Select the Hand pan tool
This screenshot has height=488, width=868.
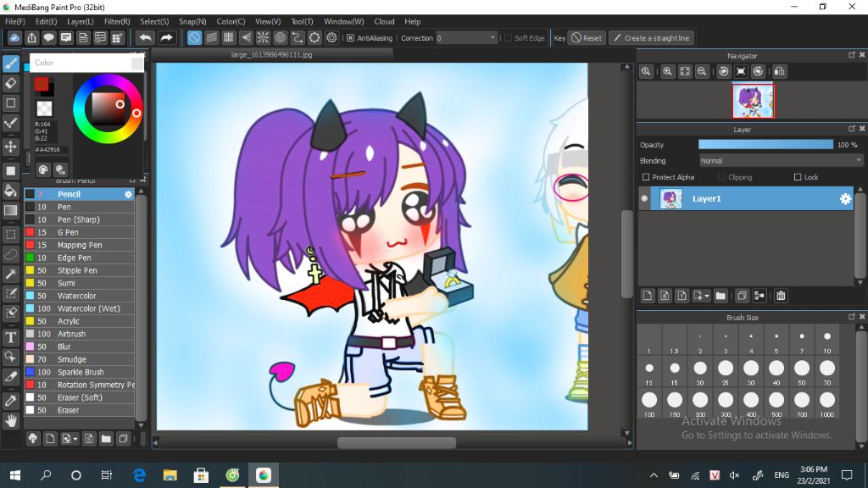coord(10,422)
